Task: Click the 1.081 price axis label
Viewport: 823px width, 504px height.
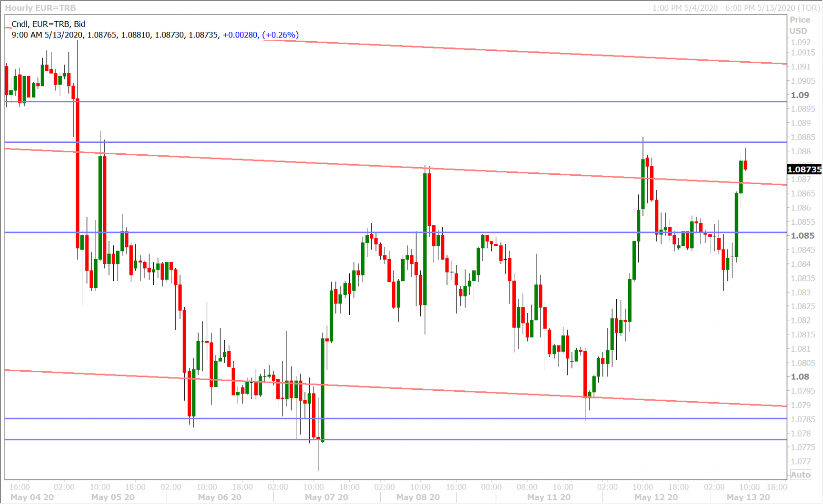Action: (x=800, y=349)
